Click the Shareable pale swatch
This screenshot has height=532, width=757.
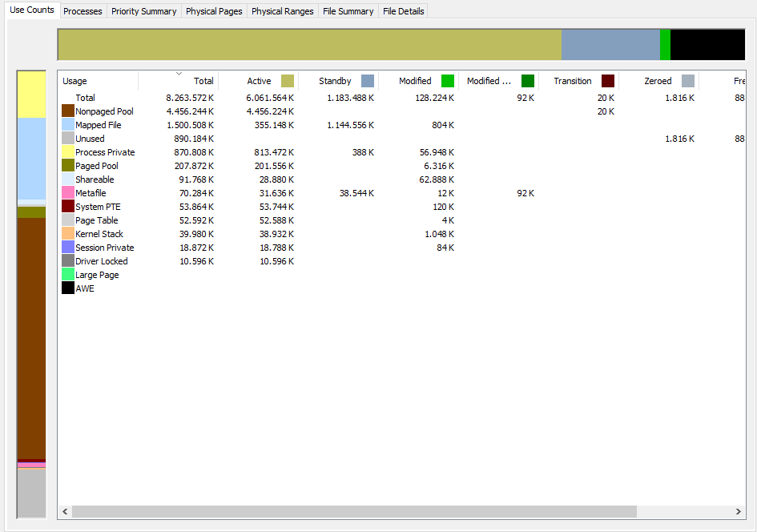click(68, 179)
